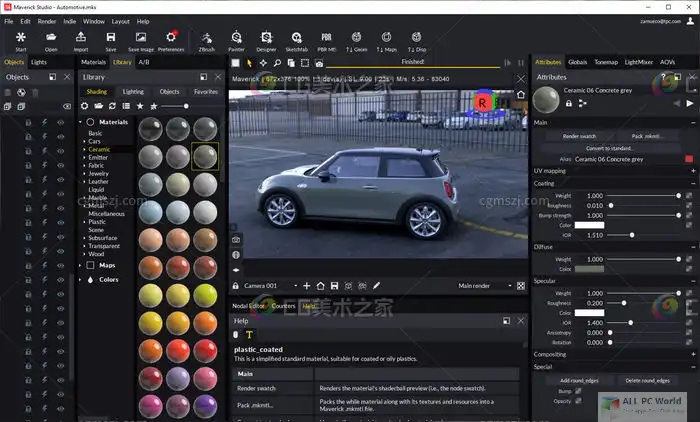Viewport: 700px width, 422px height.
Task: Select the Leather material category
Action: pos(98,182)
